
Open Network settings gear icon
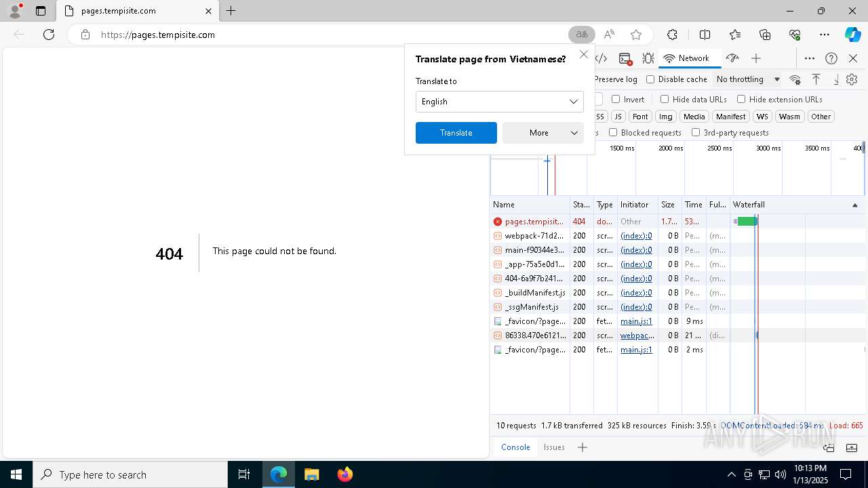(x=852, y=79)
